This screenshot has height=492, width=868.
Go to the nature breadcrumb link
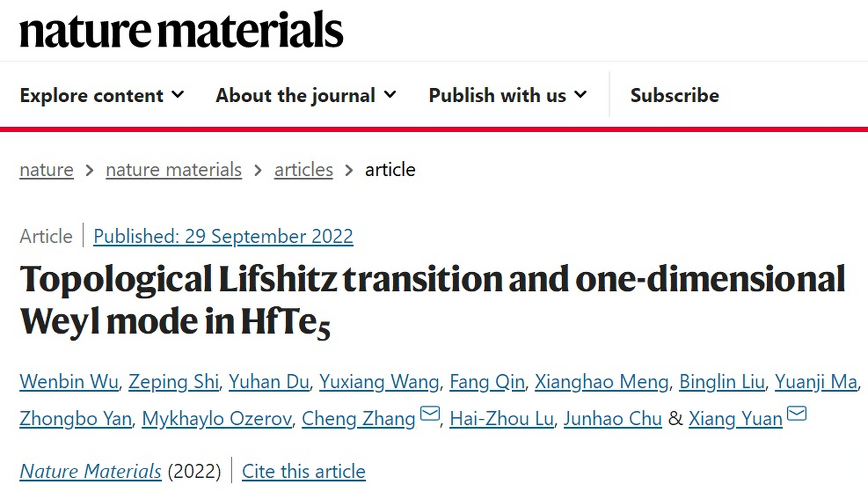coord(46,170)
